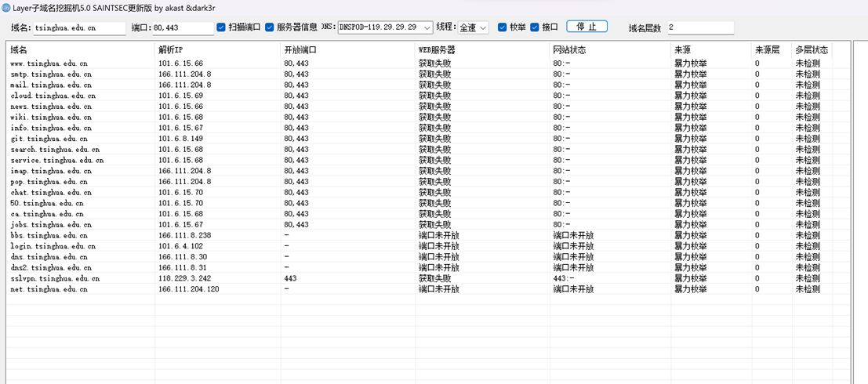Sort by the 网站状态 column header
The image size is (868, 384).
(610, 50)
